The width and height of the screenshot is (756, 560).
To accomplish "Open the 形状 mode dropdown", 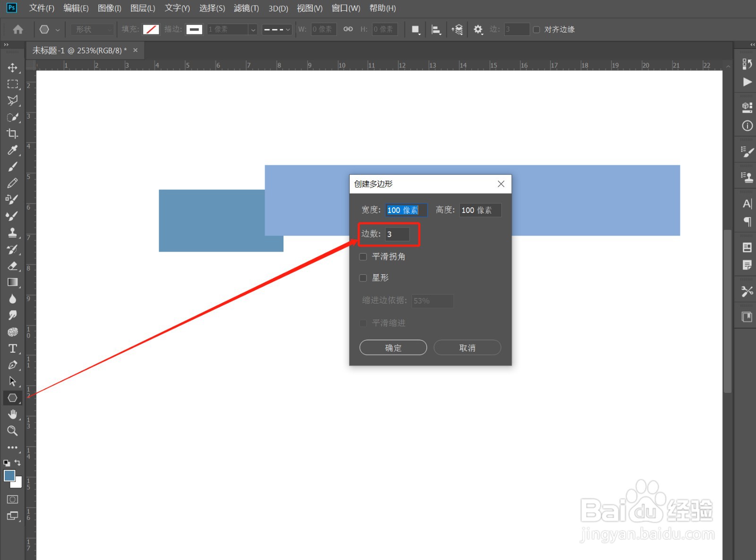I will pos(93,29).
